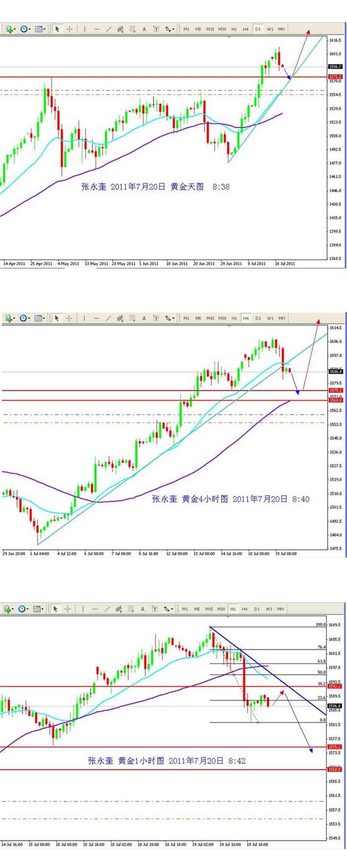347x868 pixels.
Task: Click periods clock icon above 4-hour chart
Action: (24, 318)
